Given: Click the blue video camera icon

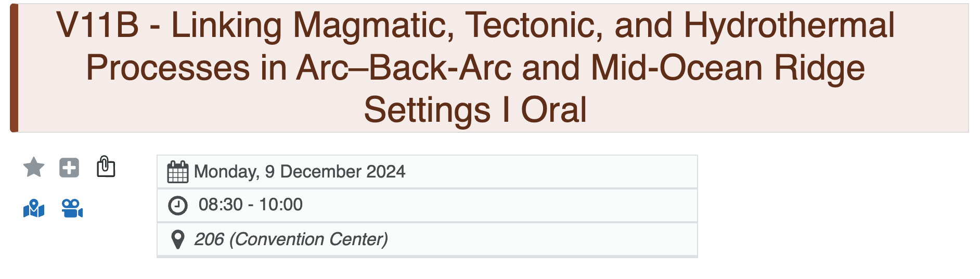Looking at the screenshot, I should click(x=72, y=208).
